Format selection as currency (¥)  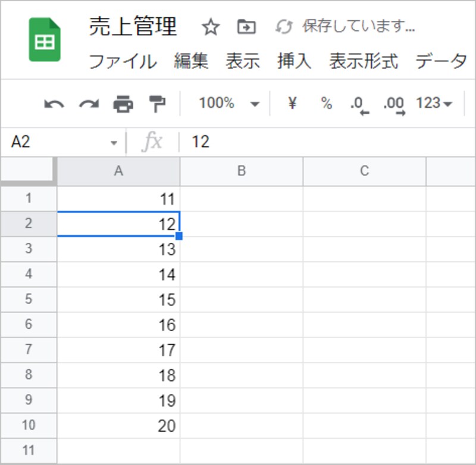(x=292, y=102)
